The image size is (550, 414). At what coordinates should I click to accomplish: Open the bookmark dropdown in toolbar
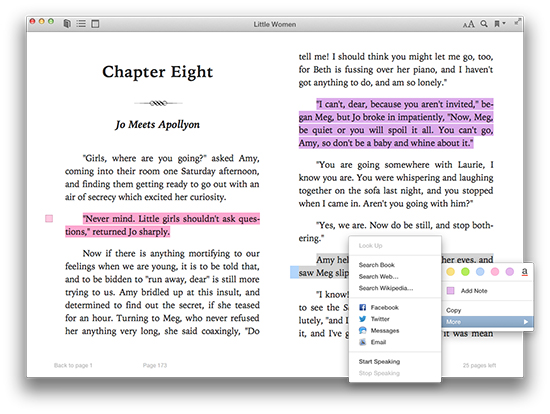(x=499, y=24)
